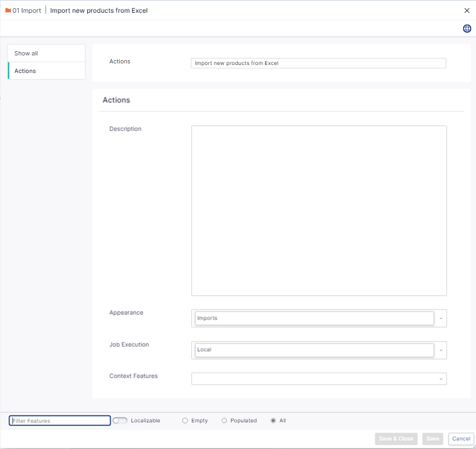Click the Job Execution label

[x=129, y=345]
